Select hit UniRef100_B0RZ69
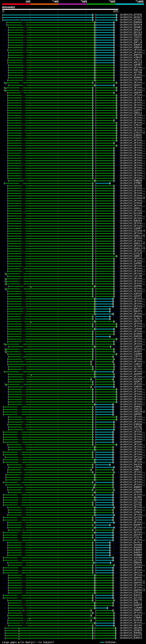This screenshot has height=644, width=146. [x=131, y=336]
